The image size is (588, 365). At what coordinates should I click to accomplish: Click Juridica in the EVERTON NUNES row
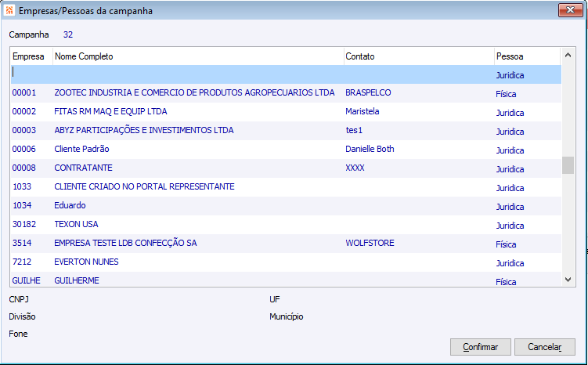click(510, 263)
